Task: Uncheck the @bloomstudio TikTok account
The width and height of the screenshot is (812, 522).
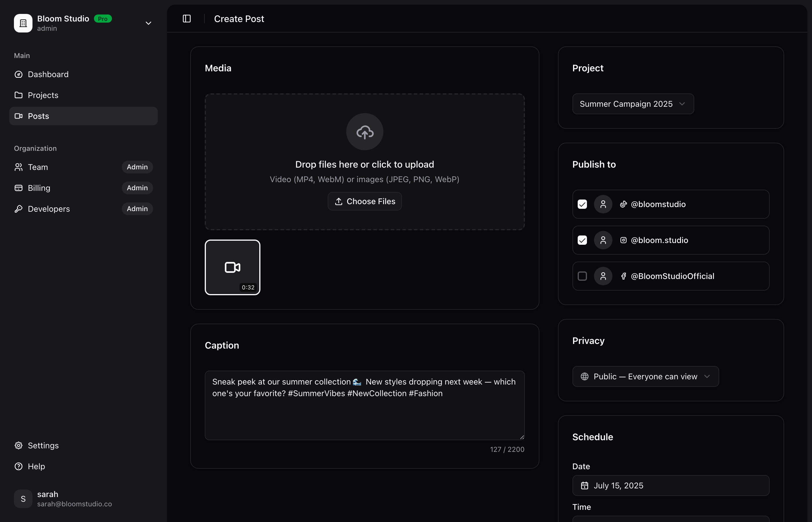Action: pos(582,204)
